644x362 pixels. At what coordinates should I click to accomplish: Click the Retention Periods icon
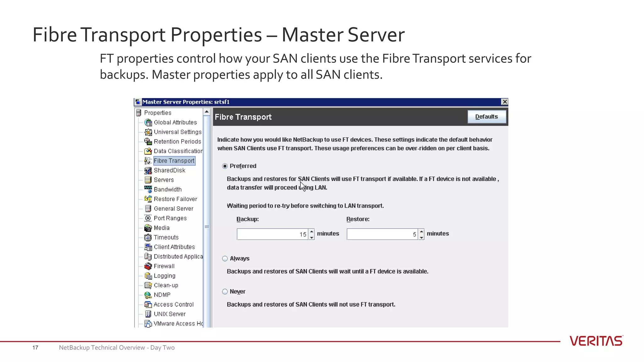click(148, 141)
